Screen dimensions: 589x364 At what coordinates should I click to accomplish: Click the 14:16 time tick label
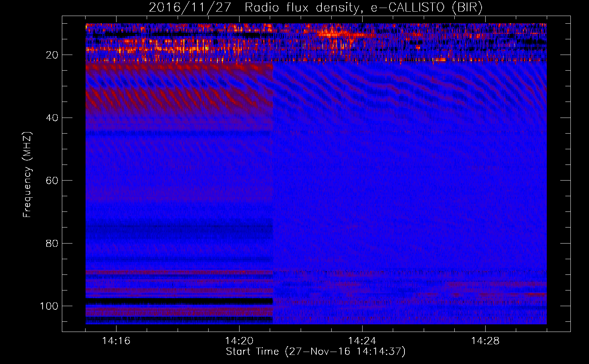(116, 341)
